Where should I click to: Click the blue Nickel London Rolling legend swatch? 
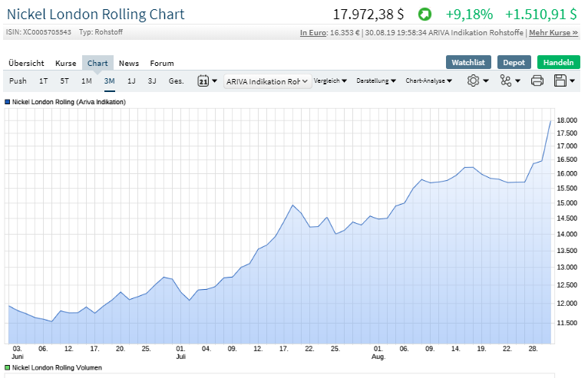tap(8, 101)
